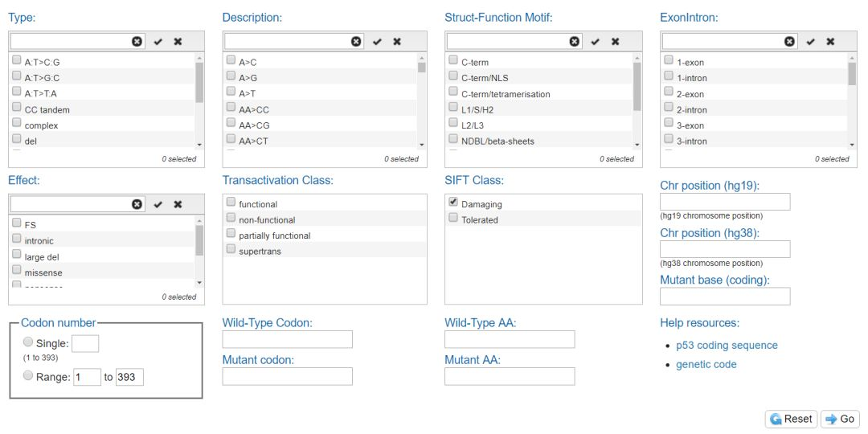Select the Range codon number option

click(x=28, y=375)
